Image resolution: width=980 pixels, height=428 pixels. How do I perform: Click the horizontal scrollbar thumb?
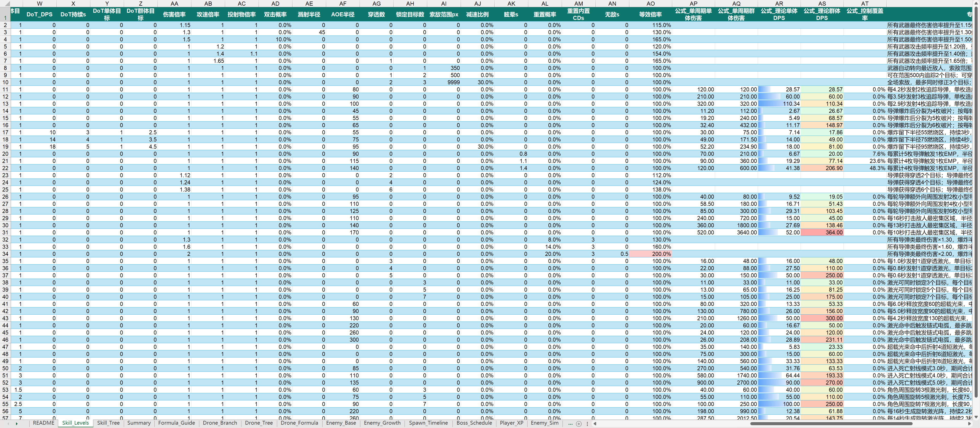tap(831, 423)
